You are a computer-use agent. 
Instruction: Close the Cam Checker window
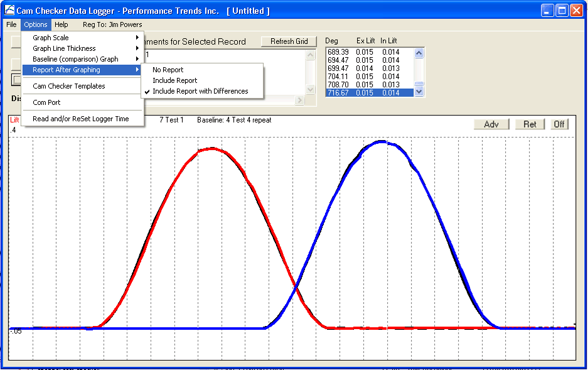576,11
